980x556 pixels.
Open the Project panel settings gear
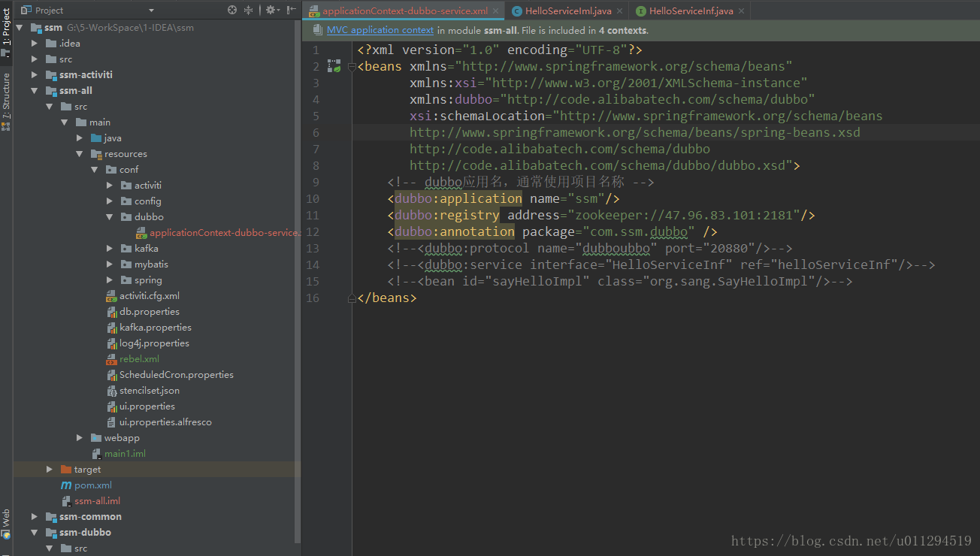click(x=271, y=10)
